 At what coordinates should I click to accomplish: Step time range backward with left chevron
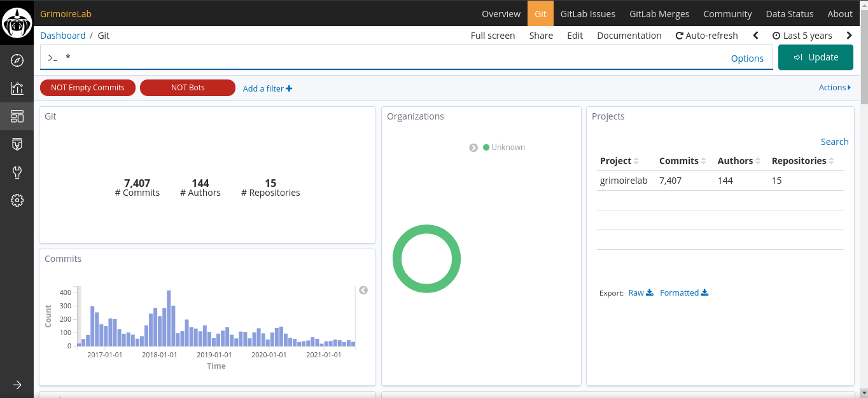tap(755, 36)
